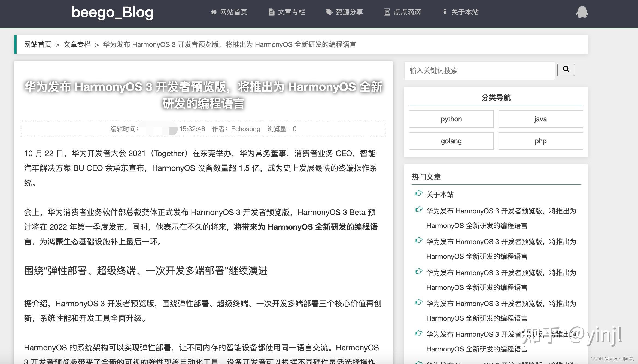This screenshot has width=638, height=364.
Task: Select the python category
Action: [451, 119]
